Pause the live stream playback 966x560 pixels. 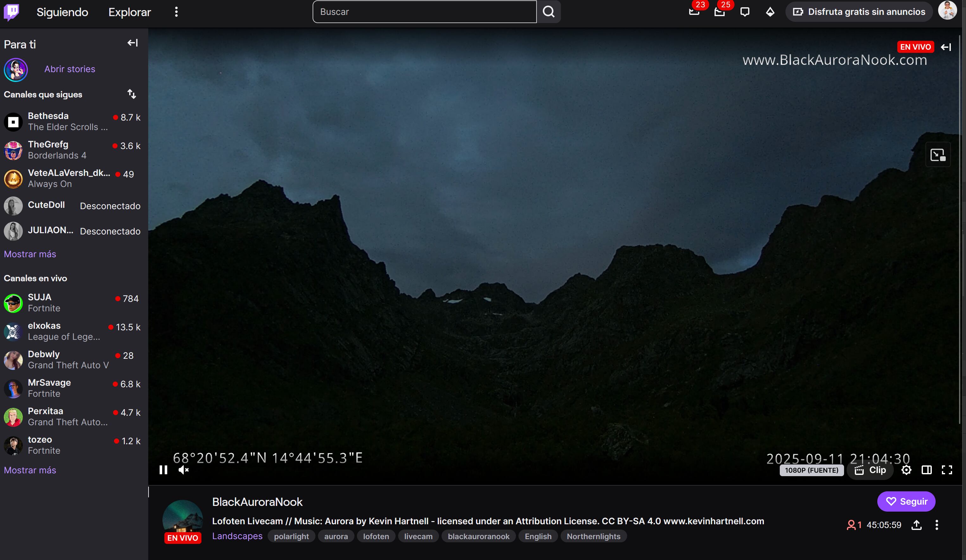tap(163, 470)
